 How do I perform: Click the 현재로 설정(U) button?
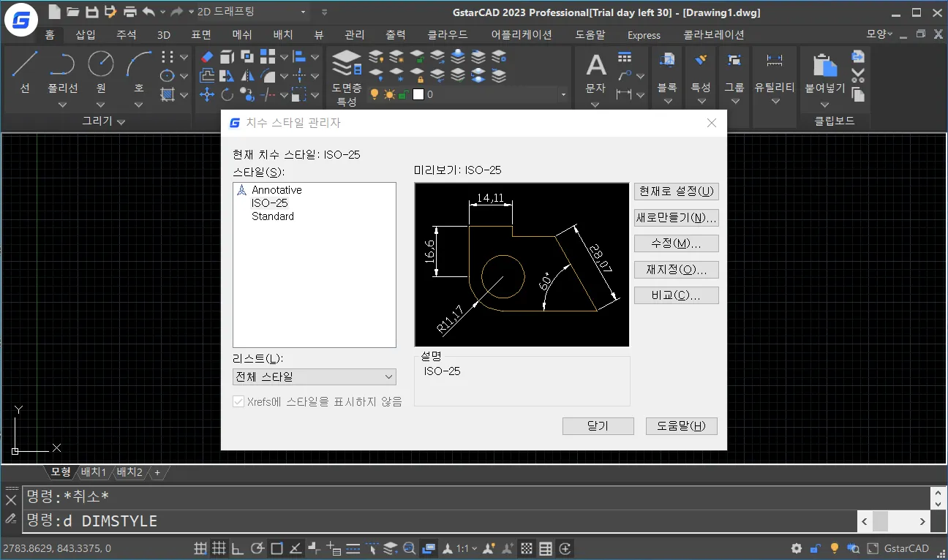click(x=677, y=192)
